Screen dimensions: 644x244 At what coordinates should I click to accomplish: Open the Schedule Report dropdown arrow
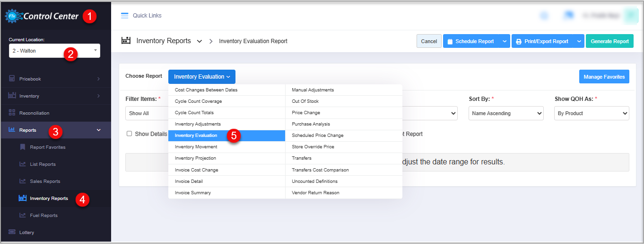[505, 41]
